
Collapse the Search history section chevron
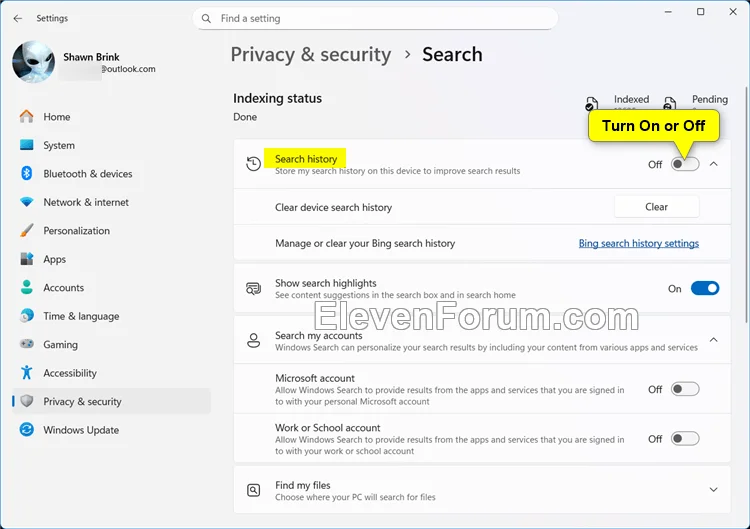tap(714, 164)
